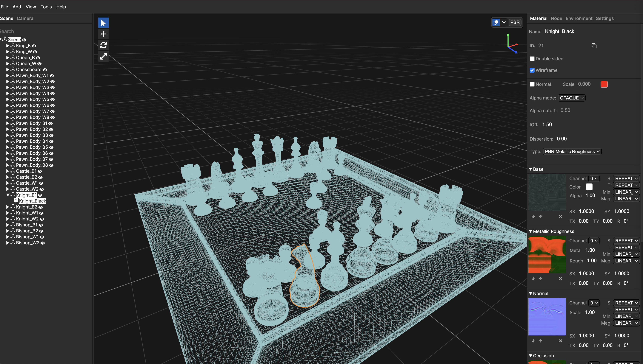This screenshot has height=364, width=643.
Task: Toggle visibility of Bishop_W2
Action: (43, 243)
